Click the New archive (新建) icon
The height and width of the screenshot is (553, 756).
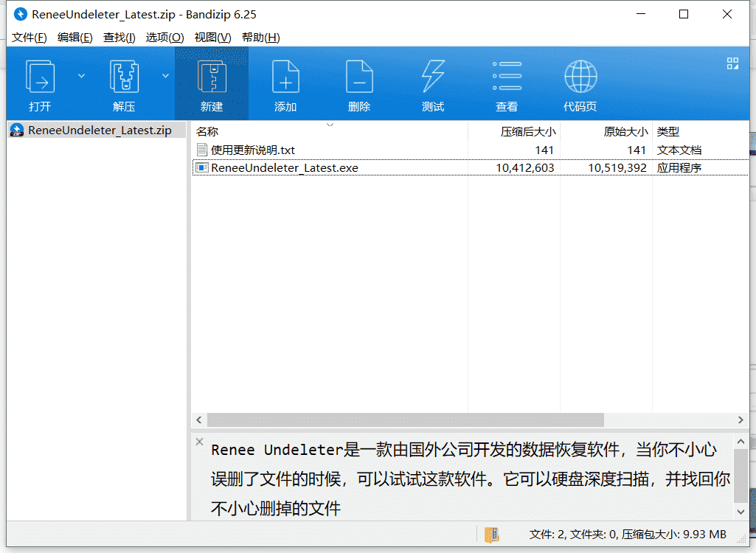[212, 76]
